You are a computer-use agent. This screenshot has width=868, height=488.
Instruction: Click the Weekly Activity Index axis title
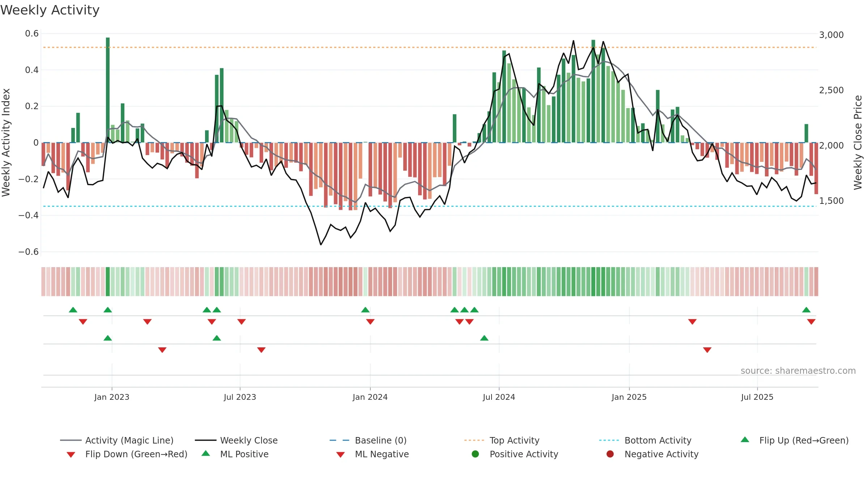click(6, 142)
